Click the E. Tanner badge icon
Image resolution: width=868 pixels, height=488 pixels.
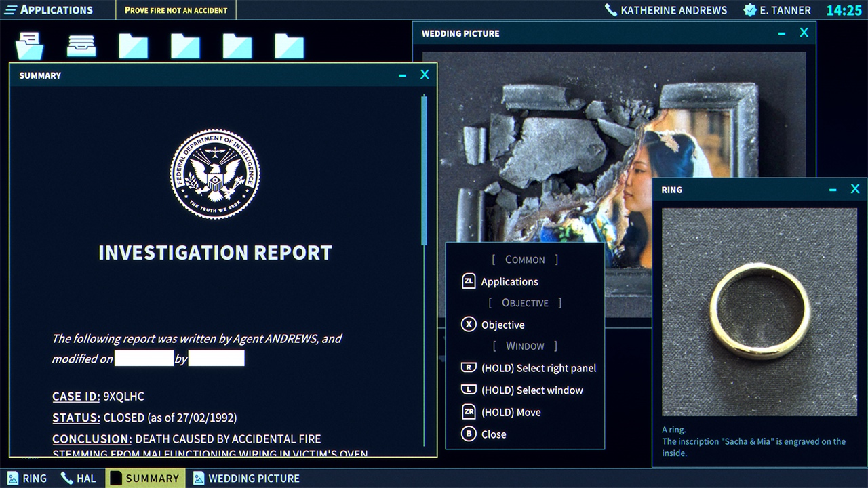(x=750, y=9)
